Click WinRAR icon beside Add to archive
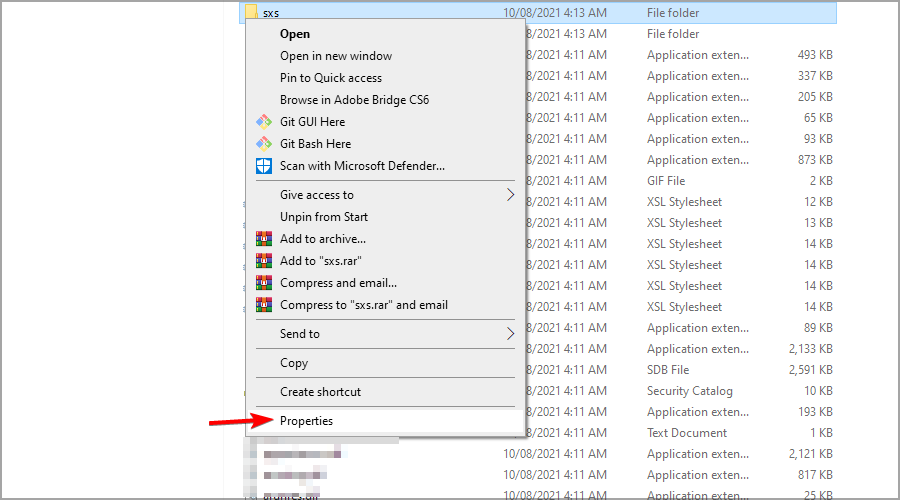The image size is (900, 500). [264, 239]
